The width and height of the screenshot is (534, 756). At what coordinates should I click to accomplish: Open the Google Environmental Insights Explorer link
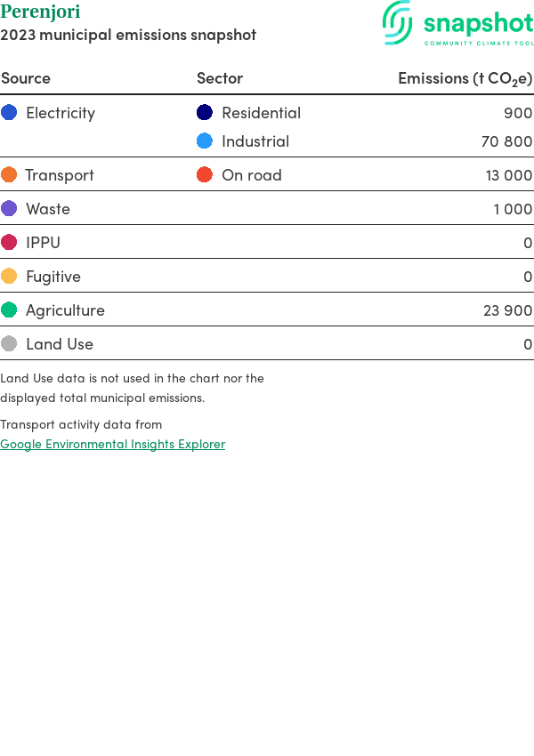[x=112, y=444]
